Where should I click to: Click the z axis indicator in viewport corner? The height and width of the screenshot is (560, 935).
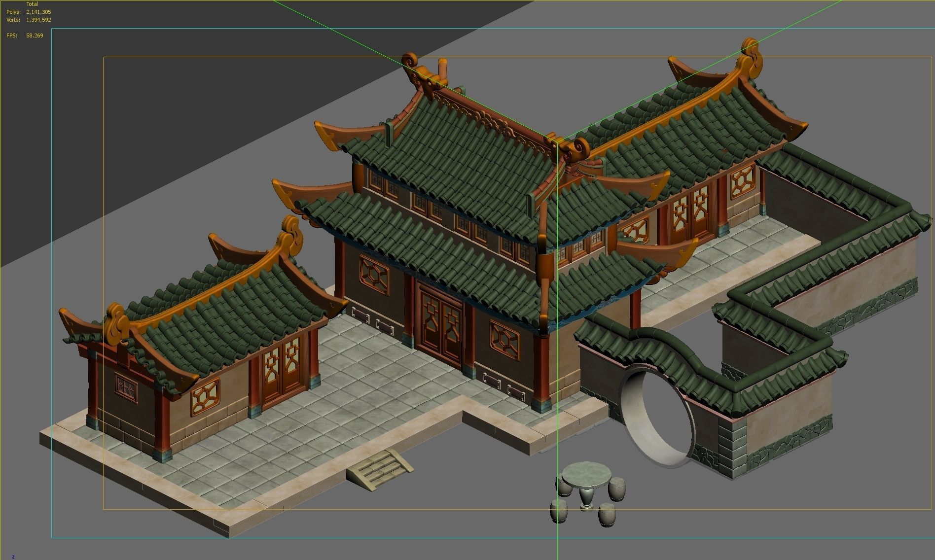[x=13, y=557]
